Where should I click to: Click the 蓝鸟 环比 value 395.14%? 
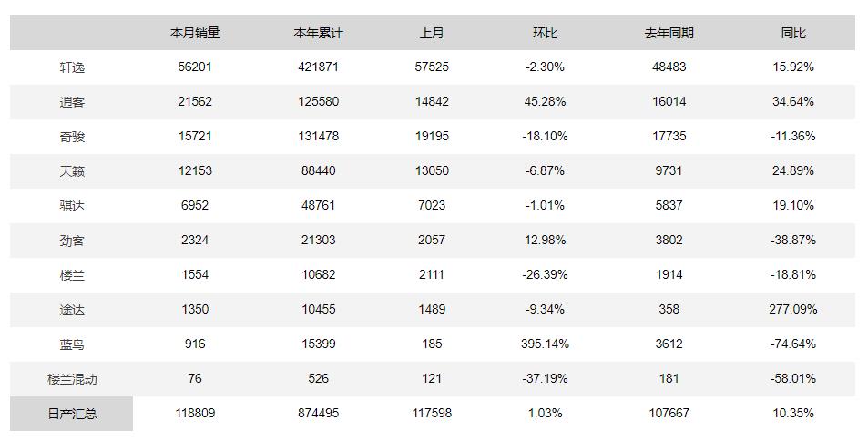tap(546, 344)
